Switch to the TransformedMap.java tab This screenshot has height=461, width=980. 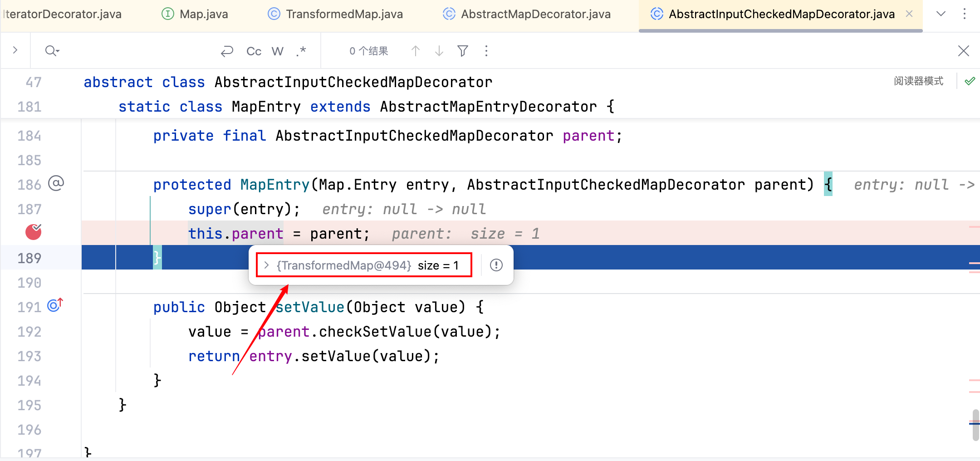tap(335, 14)
